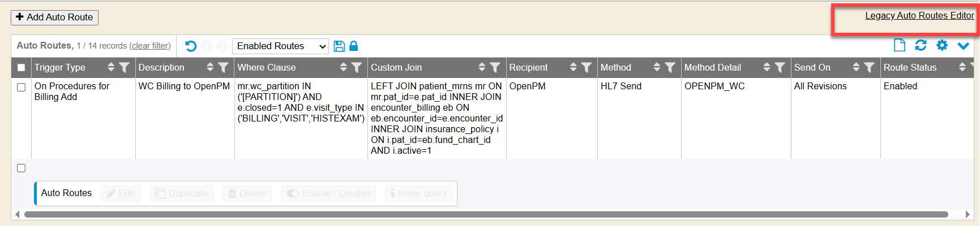The image size is (980, 226).
Task: Check the WC Billing to OpenPM row
Action: tap(22, 88)
